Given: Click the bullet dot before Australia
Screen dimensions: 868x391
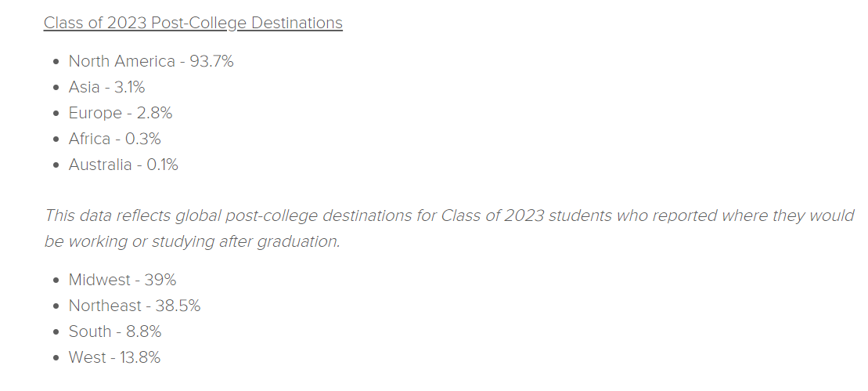Looking at the screenshot, I should [56, 165].
